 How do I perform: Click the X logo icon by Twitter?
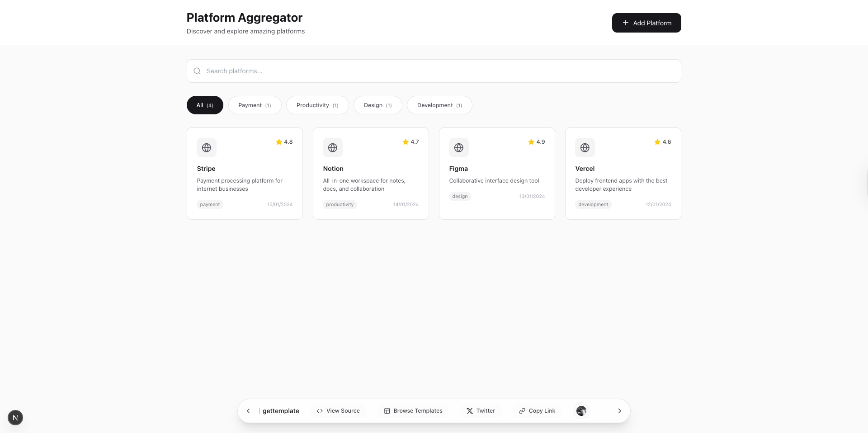[470, 411]
